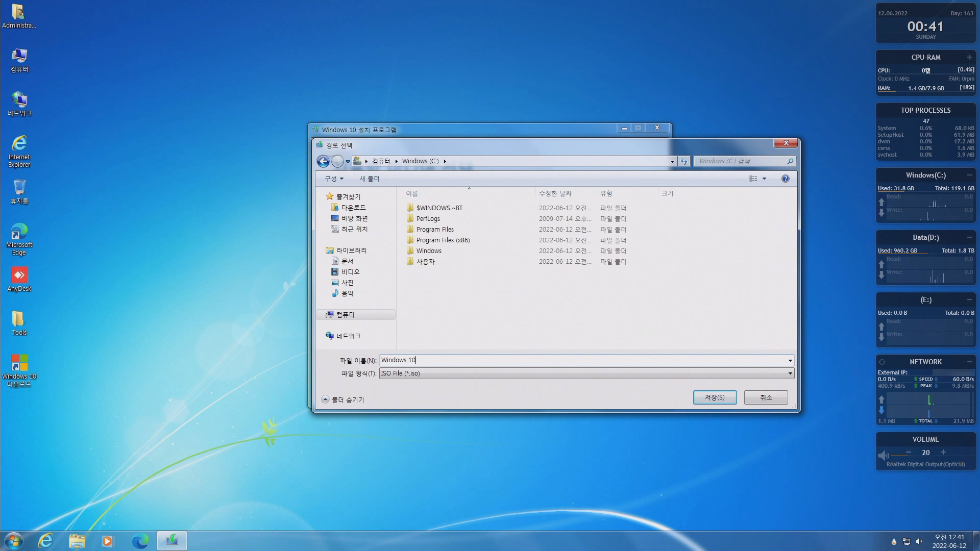This screenshot has height=551, width=980.
Task: Open Internet Explorer from taskbar
Action: tap(45, 541)
